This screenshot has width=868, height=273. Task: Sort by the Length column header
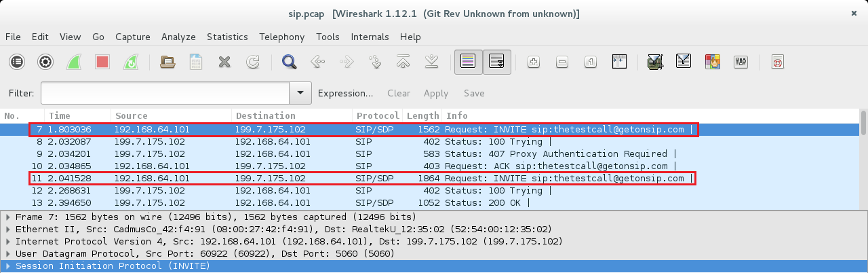[422, 115]
